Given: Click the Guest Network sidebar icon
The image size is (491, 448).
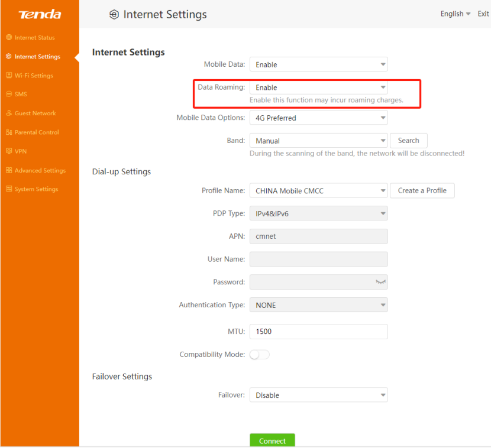Looking at the screenshot, I should pos(9,113).
